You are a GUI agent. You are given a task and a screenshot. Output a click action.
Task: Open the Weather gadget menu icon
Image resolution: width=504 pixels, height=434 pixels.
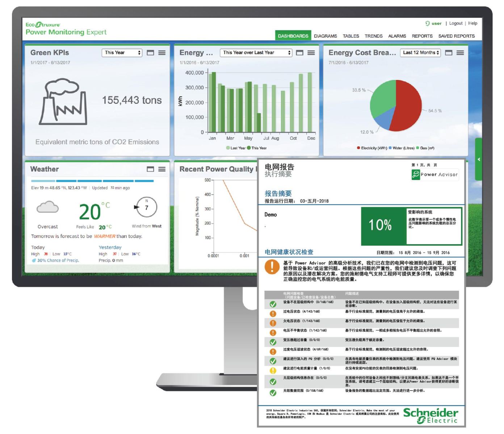[x=162, y=169]
